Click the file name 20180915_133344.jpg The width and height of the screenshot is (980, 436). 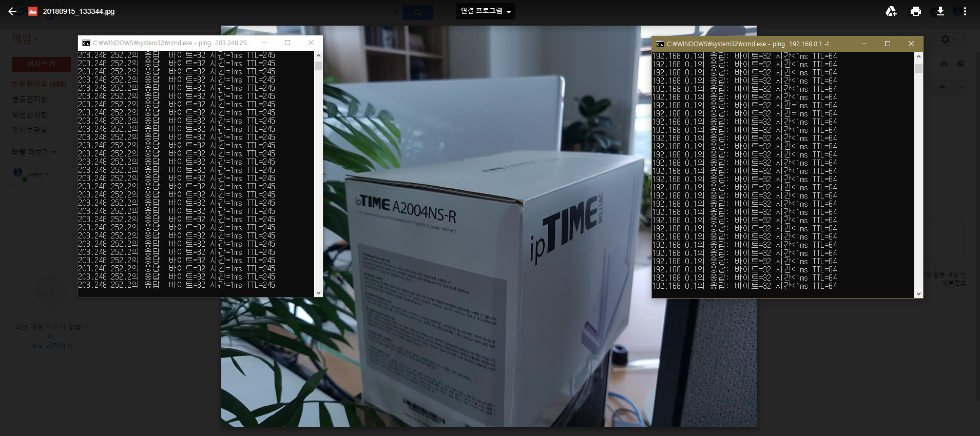tap(79, 11)
